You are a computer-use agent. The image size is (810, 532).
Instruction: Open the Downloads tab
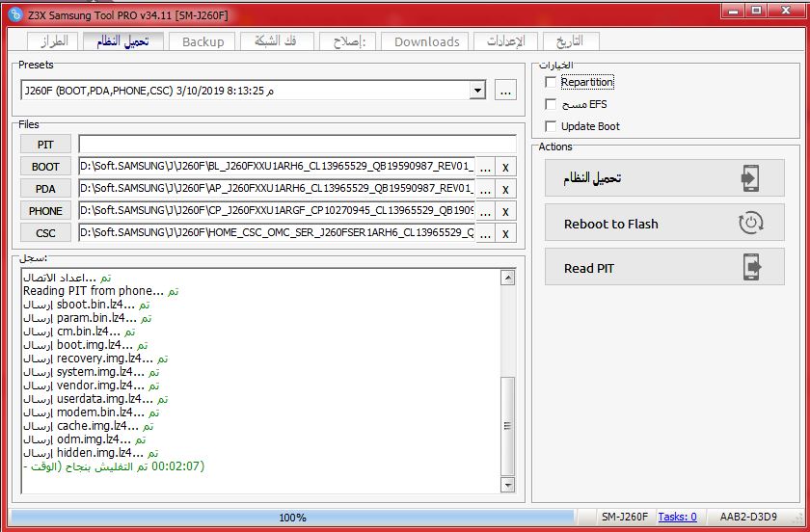coord(426,41)
